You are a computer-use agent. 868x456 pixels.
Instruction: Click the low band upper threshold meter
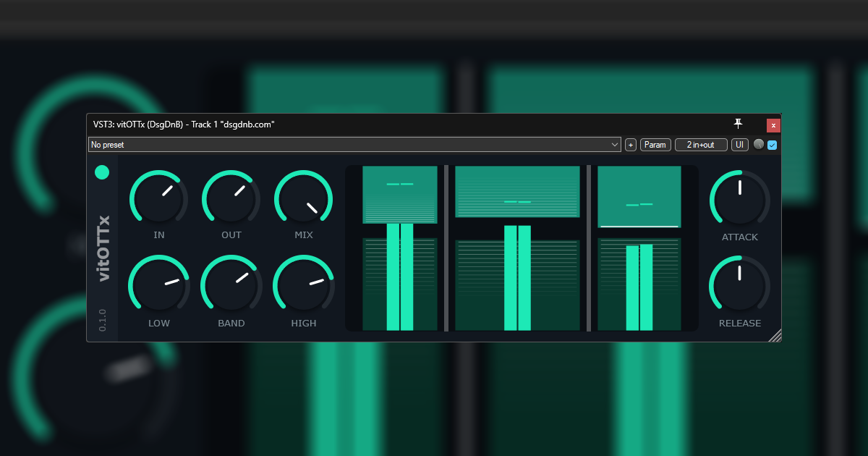point(400,194)
